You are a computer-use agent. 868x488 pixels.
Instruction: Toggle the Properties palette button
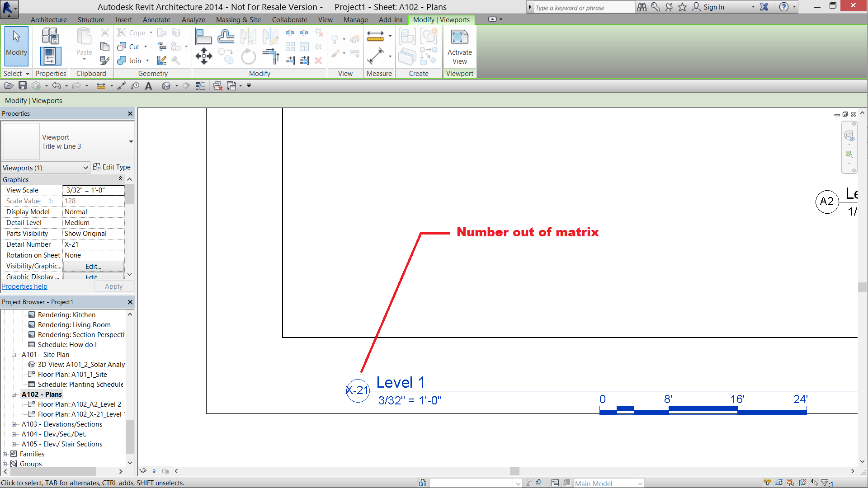click(x=50, y=57)
